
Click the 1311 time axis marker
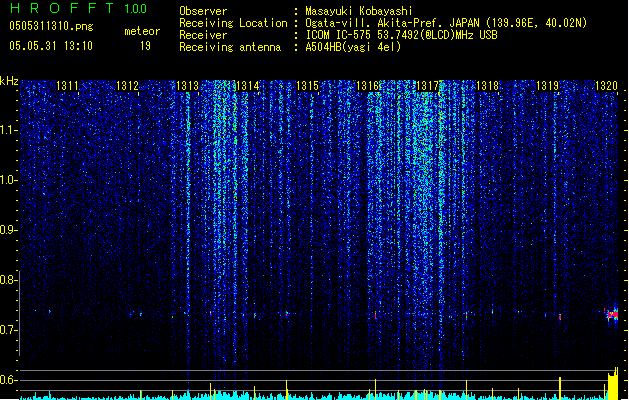pyautogui.click(x=67, y=85)
